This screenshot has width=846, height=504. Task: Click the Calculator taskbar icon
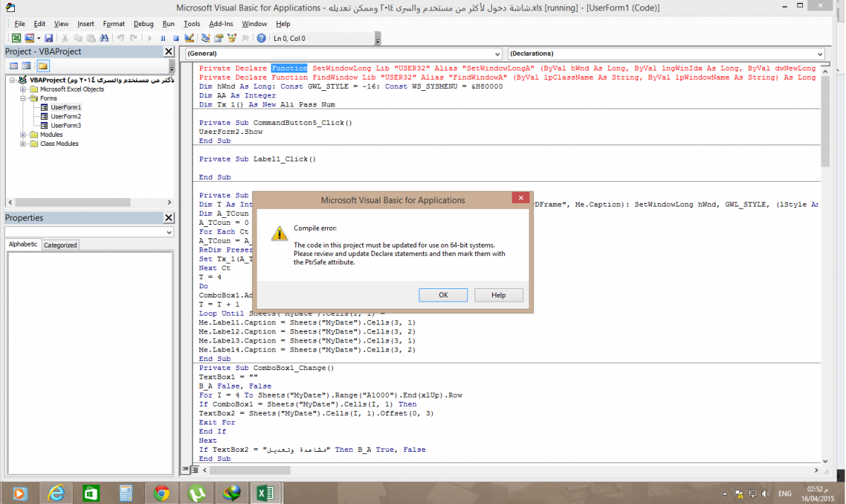(126, 493)
